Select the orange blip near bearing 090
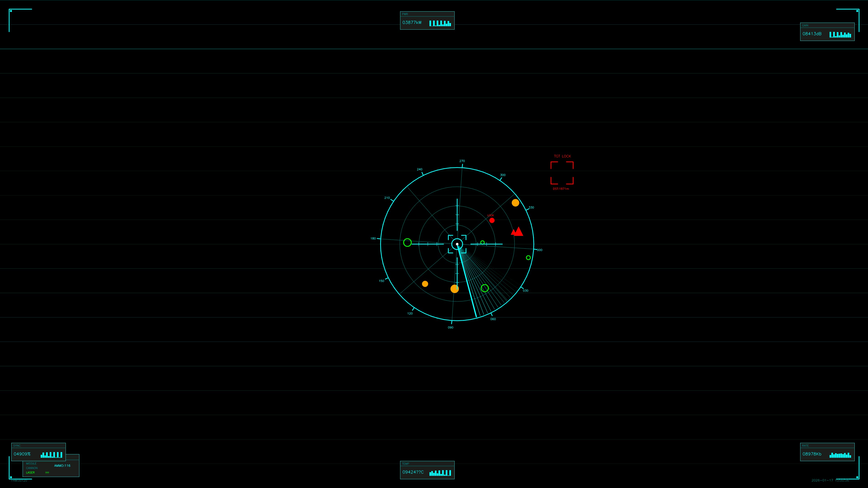 pos(455,289)
